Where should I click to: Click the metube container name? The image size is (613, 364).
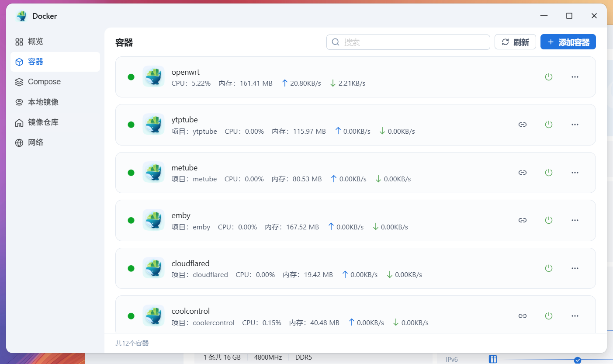point(185,168)
